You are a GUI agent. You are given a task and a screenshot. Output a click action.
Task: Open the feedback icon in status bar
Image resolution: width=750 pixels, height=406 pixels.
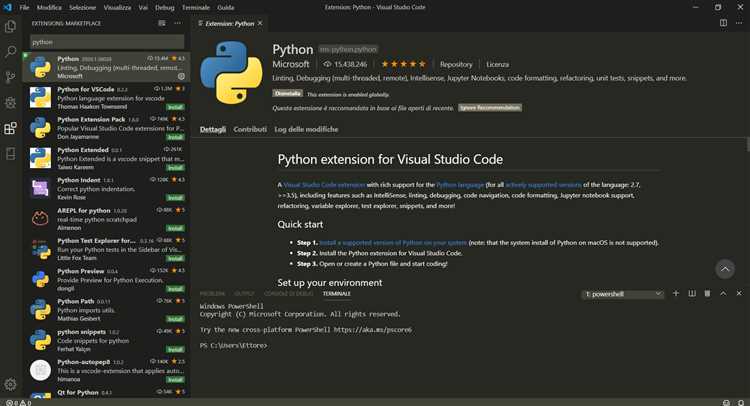click(726, 403)
